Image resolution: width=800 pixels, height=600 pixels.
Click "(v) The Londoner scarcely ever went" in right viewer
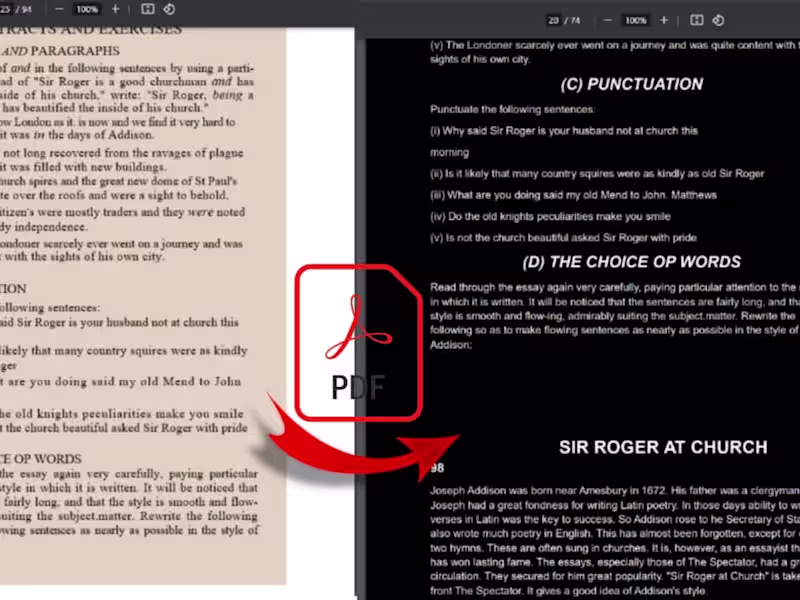pyautogui.click(x=614, y=45)
